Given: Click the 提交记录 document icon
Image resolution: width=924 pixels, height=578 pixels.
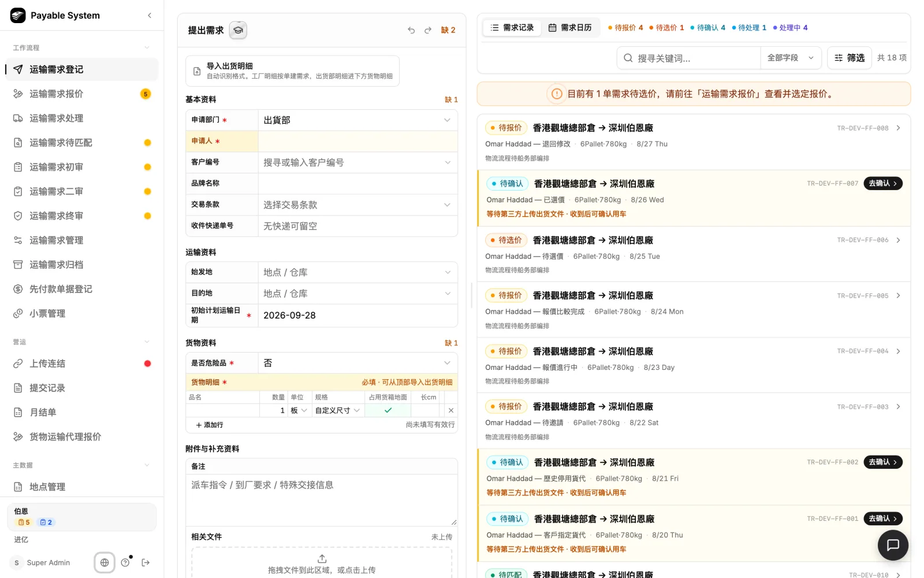Looking at the screenshot, I should click(18, 388).
